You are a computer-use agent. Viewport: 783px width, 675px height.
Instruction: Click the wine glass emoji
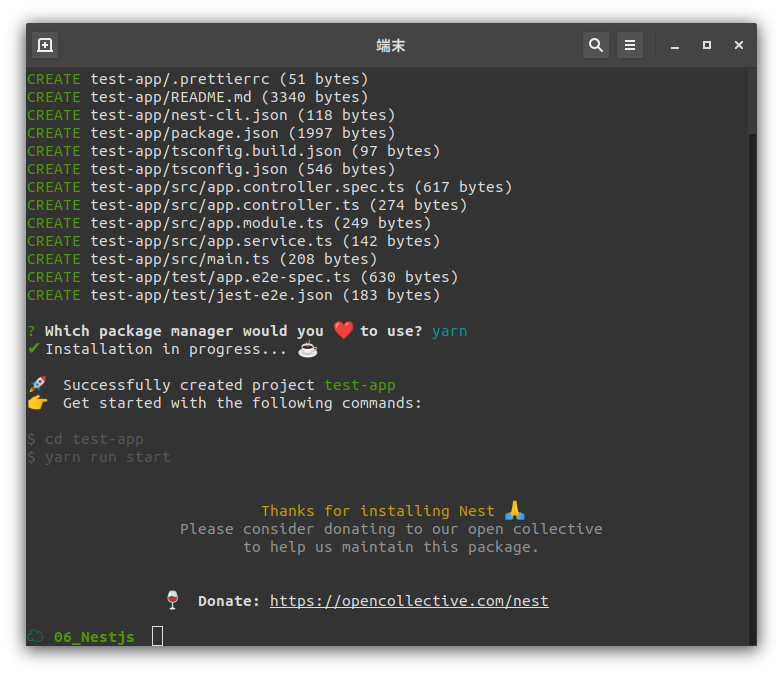tap(172, 600)
